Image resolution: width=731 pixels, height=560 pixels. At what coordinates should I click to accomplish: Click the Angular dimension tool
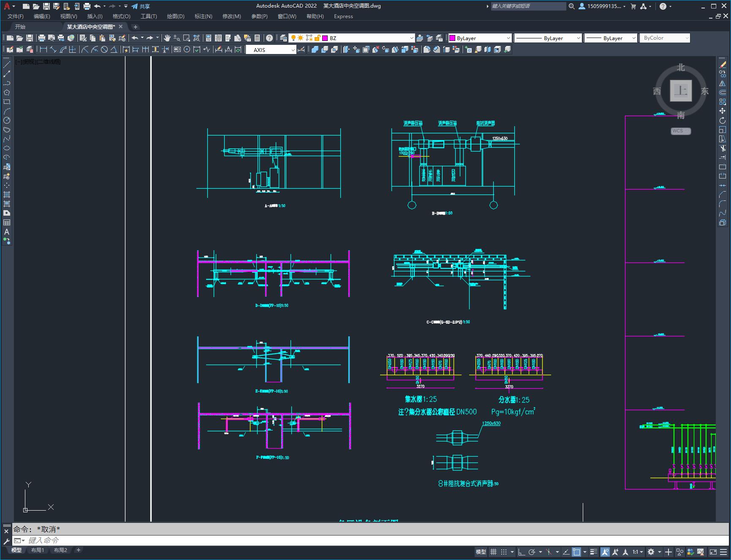(114, 50)
